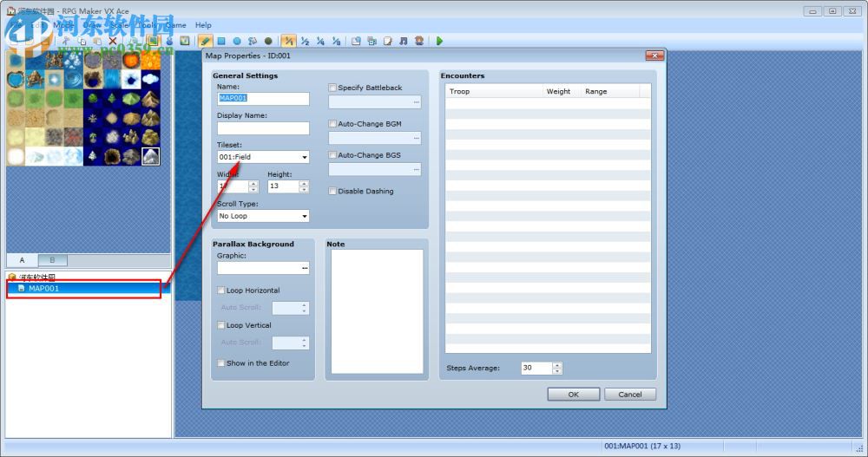This screenshot has width=868, height=457.
Task: Switch to Event editing mode icon
Action: pyautogui.click(x=169, y=41)
